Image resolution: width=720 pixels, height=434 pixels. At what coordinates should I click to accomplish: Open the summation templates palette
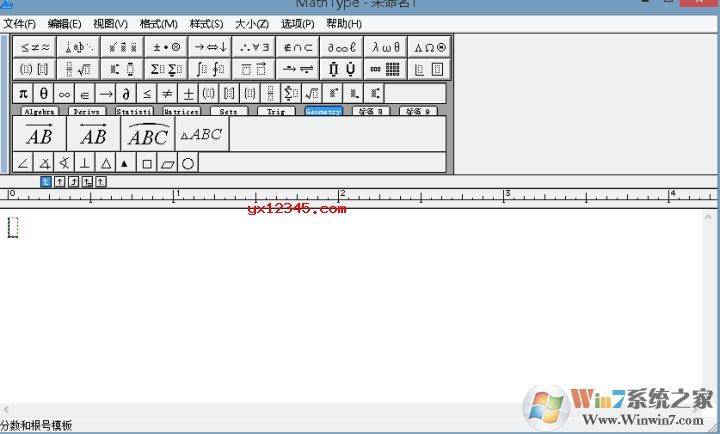166,69
